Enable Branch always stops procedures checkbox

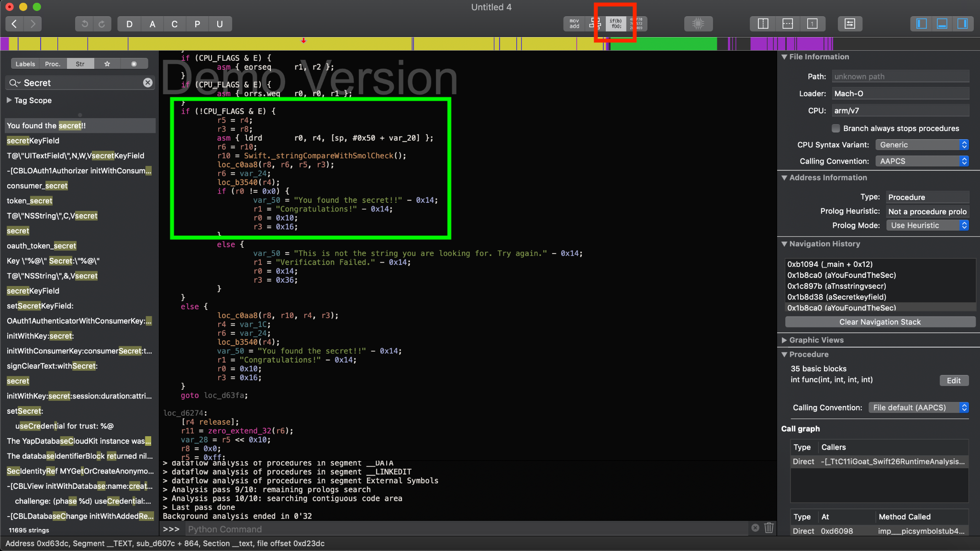click(835, 128)
